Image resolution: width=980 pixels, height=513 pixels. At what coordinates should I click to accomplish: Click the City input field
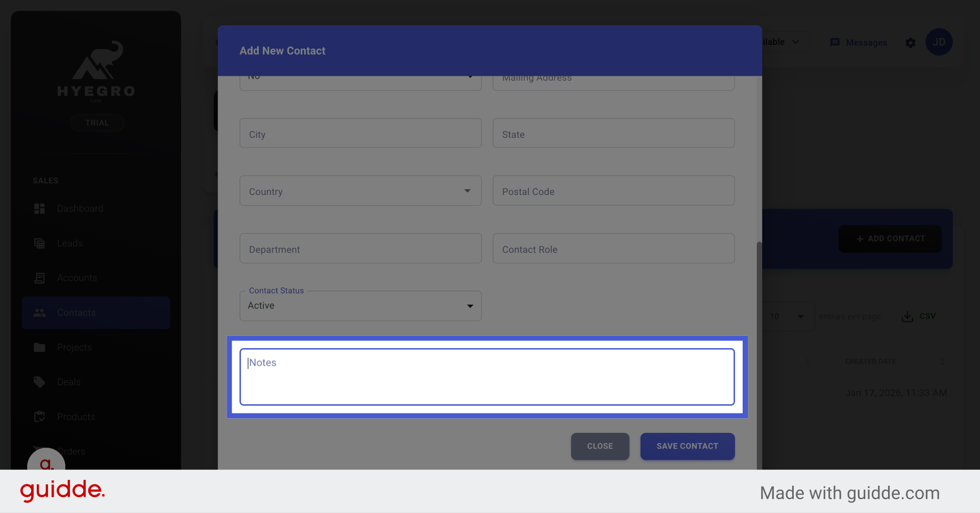click(x=360, y=133)
